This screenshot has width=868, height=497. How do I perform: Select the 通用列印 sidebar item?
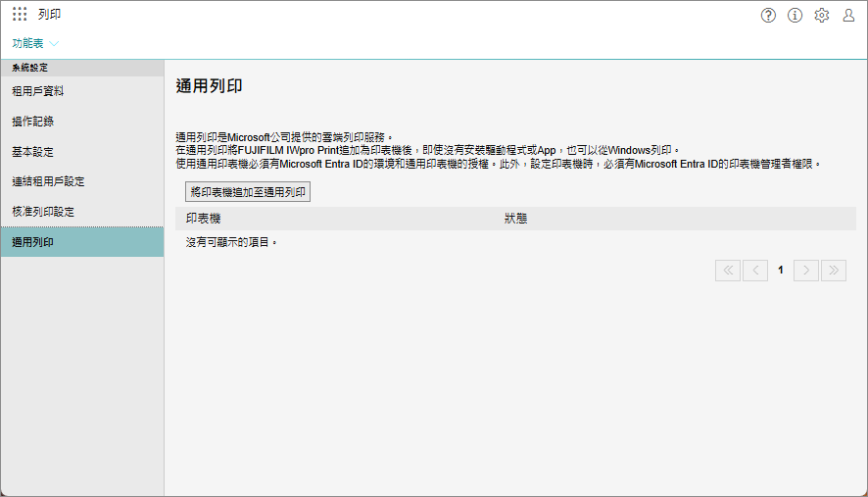click(32, 242)
